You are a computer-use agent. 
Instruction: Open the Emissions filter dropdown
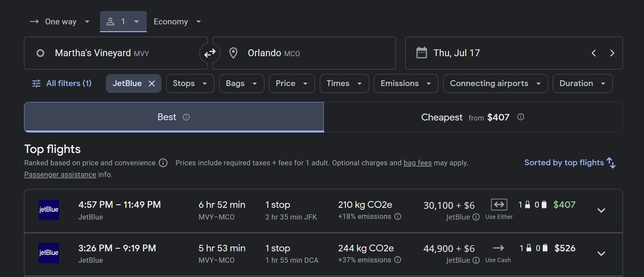tap(406, 83)
